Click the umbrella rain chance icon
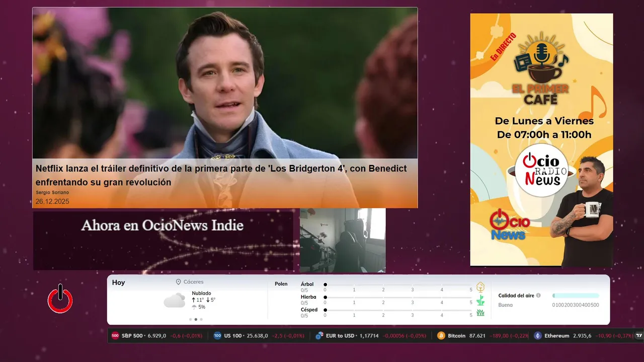The image size is (644, 362). [x=194, y=307]
